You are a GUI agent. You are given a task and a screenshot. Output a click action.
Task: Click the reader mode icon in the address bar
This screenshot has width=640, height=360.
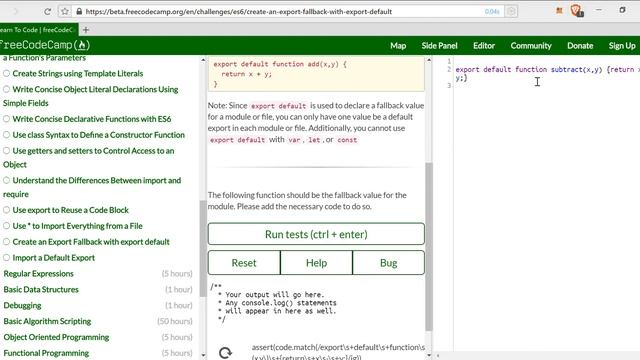511,11
